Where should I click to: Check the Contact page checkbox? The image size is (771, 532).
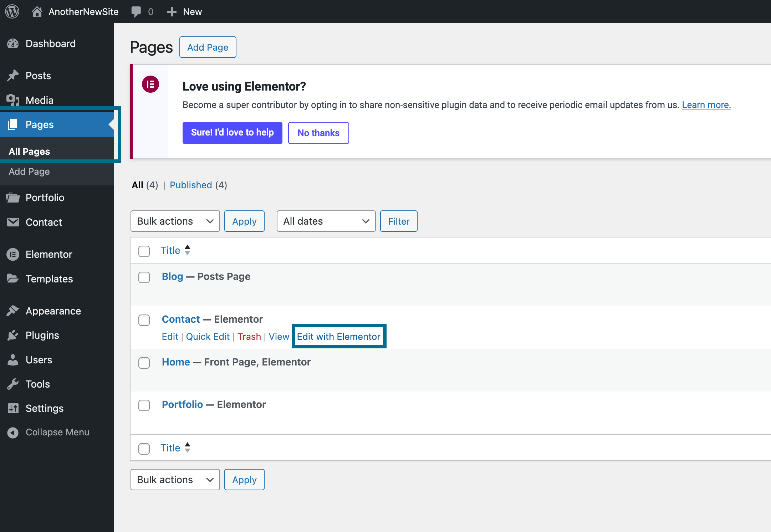(x=144, y=320)
